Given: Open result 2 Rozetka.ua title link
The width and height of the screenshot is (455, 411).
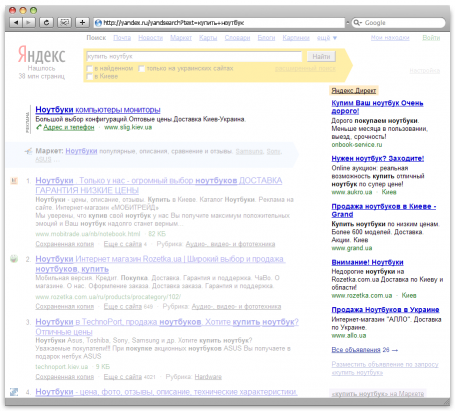Looking at the screenshot, I should click(160, 264).
